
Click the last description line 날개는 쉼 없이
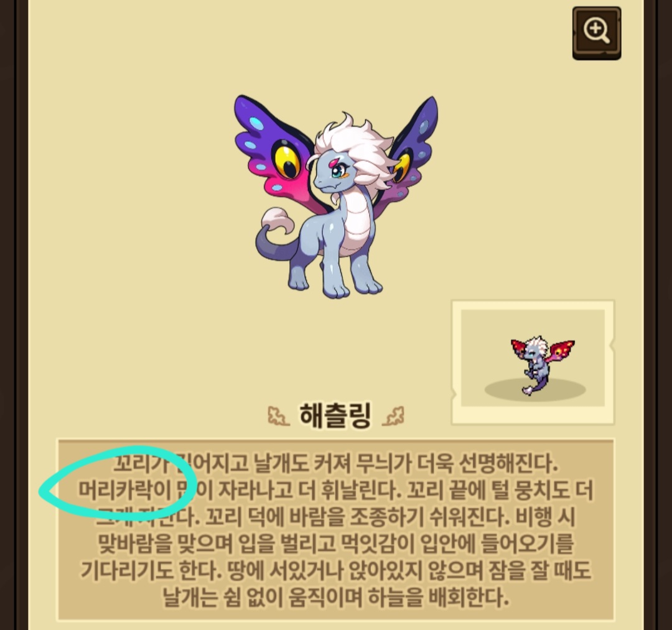(335, 598)
